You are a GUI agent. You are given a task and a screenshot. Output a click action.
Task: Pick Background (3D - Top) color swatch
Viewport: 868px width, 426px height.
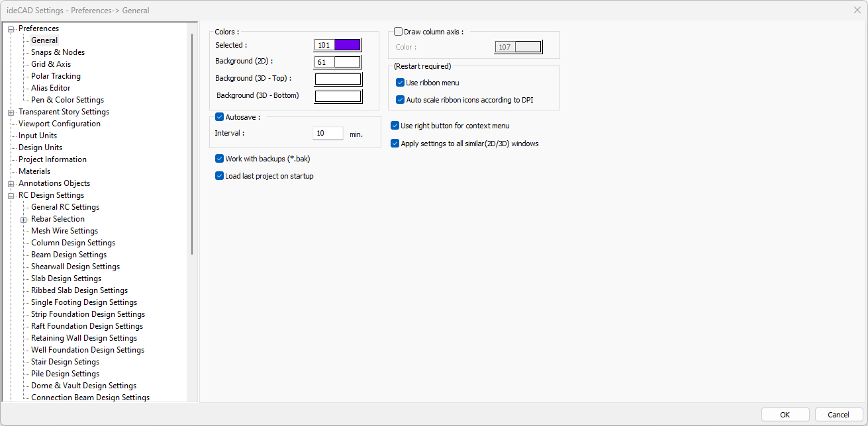pyautogui.click(x=338, y=79)
